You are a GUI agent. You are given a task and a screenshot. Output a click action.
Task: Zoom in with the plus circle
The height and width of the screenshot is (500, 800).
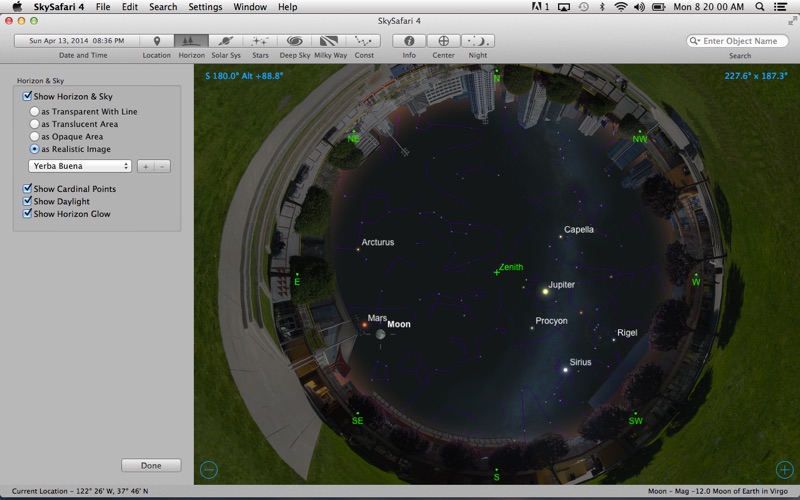[785, 469]
